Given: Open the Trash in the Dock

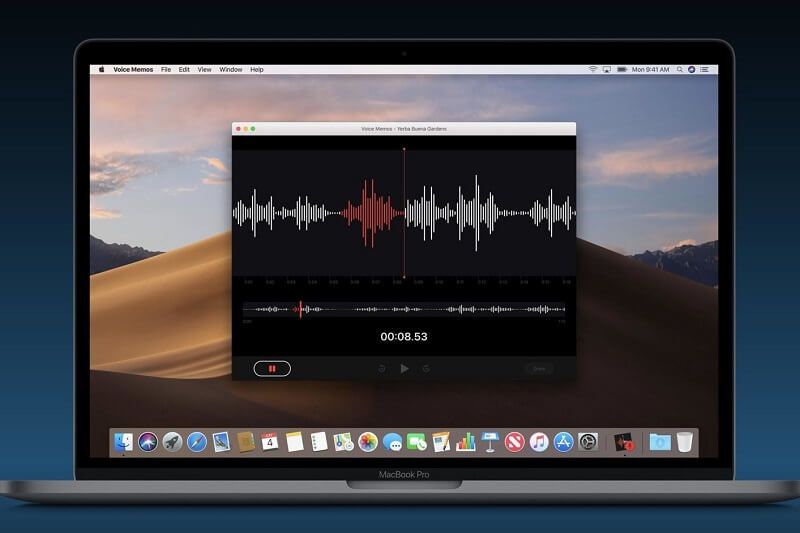Looking at the screenshot, I should (x=685, y=442).
